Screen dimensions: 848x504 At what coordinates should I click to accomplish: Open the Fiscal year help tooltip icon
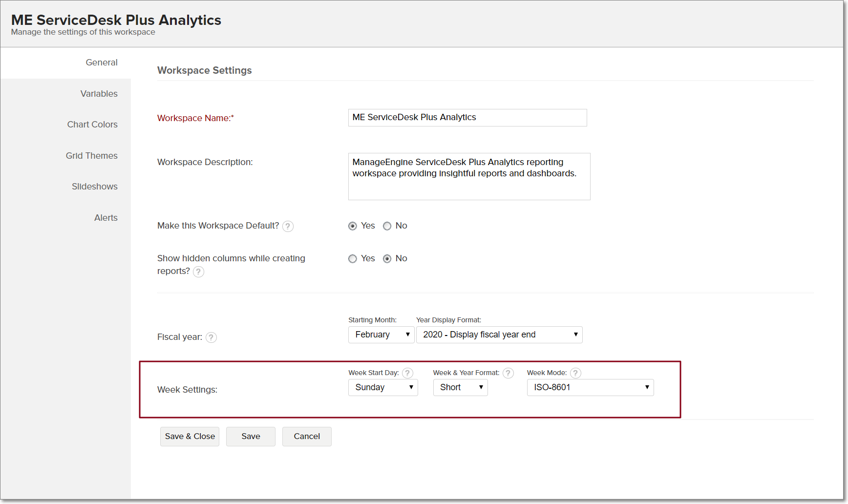tap(211, 337)
